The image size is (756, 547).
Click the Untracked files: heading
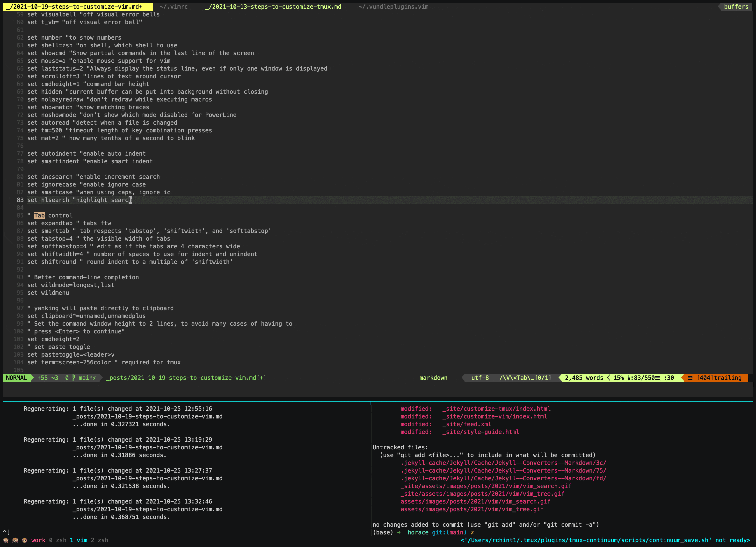pyautogui.click(x=400, y=447)
